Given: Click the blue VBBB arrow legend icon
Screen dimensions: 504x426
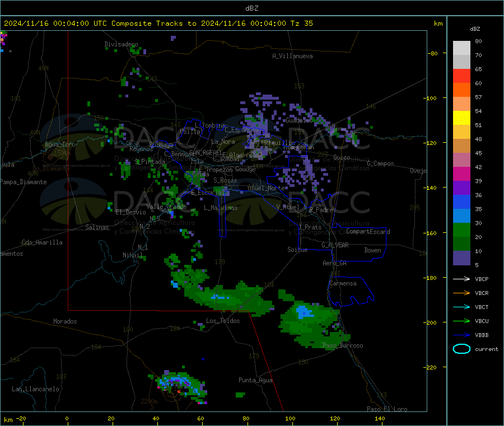Looking at the screenshot, I should [461, 335].
